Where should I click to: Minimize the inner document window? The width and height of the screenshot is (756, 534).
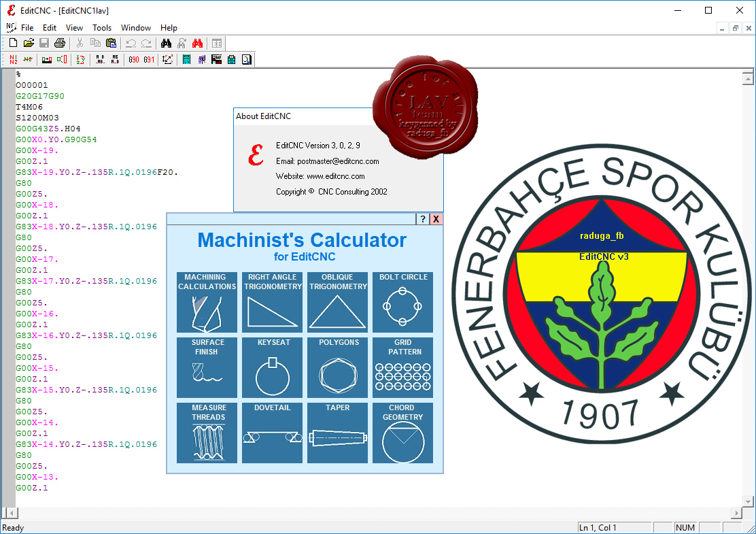coord(722,28)
